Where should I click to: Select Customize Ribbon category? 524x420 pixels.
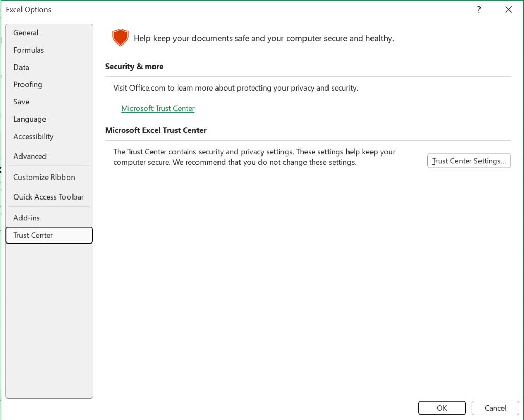click(x=49, y=177)
